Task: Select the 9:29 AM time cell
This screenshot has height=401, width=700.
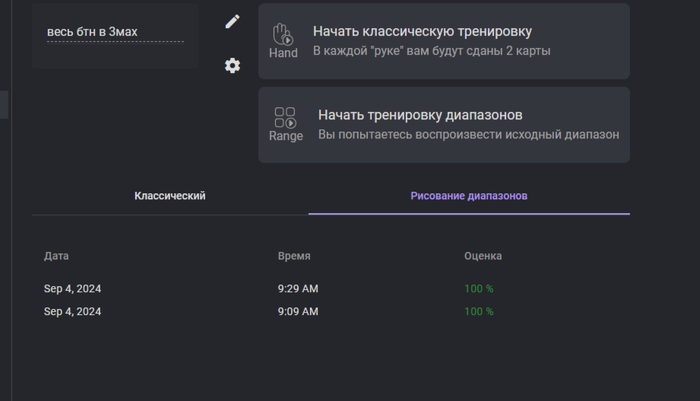Action: click(298, 289)
